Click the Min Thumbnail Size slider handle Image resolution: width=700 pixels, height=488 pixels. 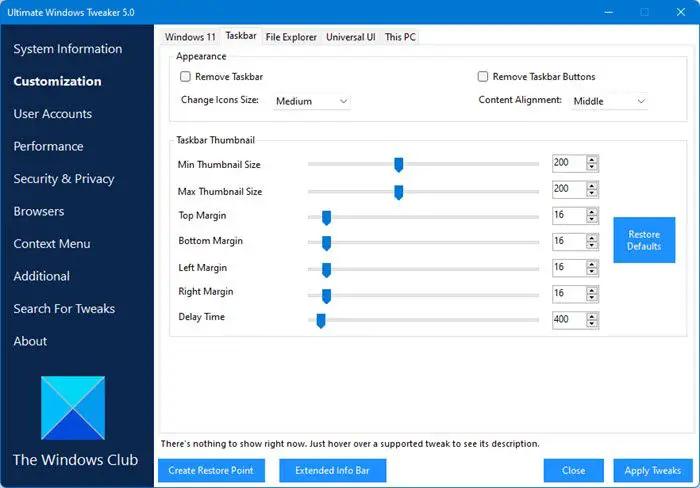point(399,165)
